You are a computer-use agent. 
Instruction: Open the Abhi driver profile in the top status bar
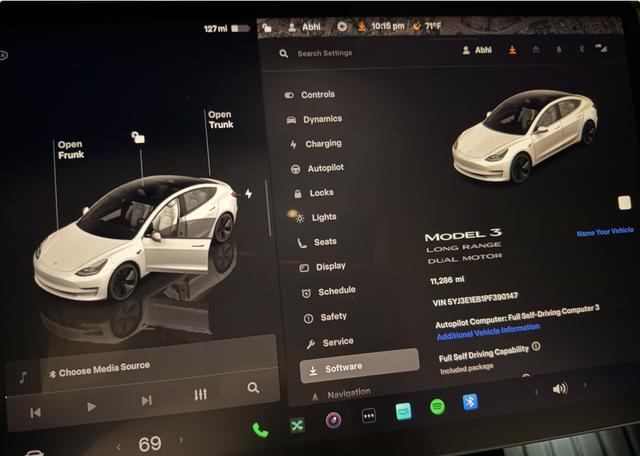[x=305, y=27]
